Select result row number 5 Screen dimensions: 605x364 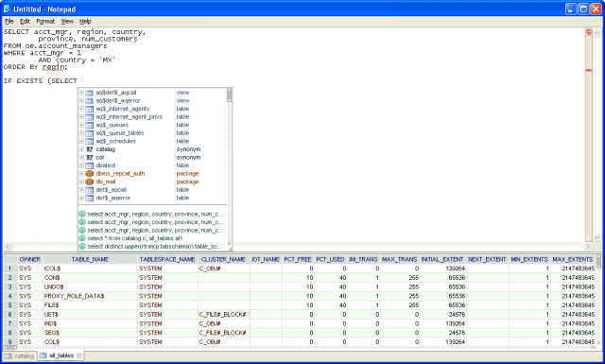tap(10, 305)
